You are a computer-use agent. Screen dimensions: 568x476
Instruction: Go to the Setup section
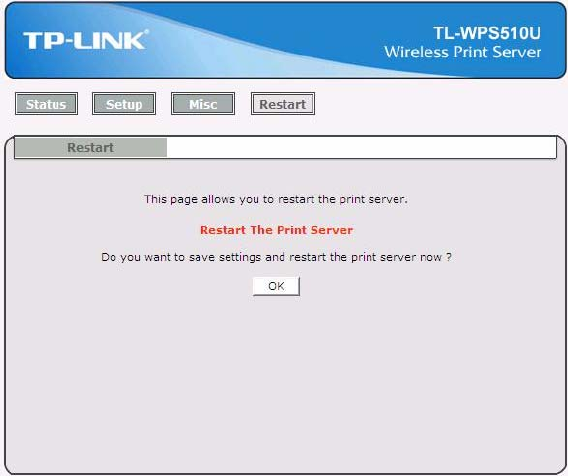[x=124, y=104]
